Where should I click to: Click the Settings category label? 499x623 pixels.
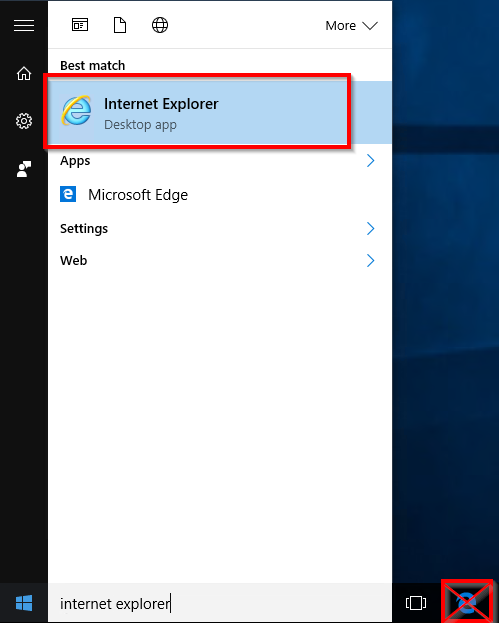(84, 228)
